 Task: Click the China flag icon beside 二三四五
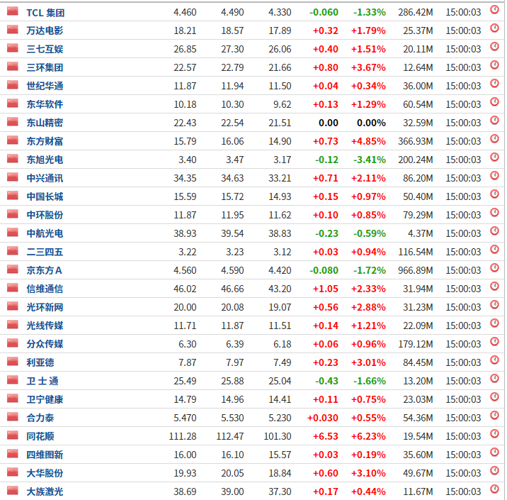13,250
